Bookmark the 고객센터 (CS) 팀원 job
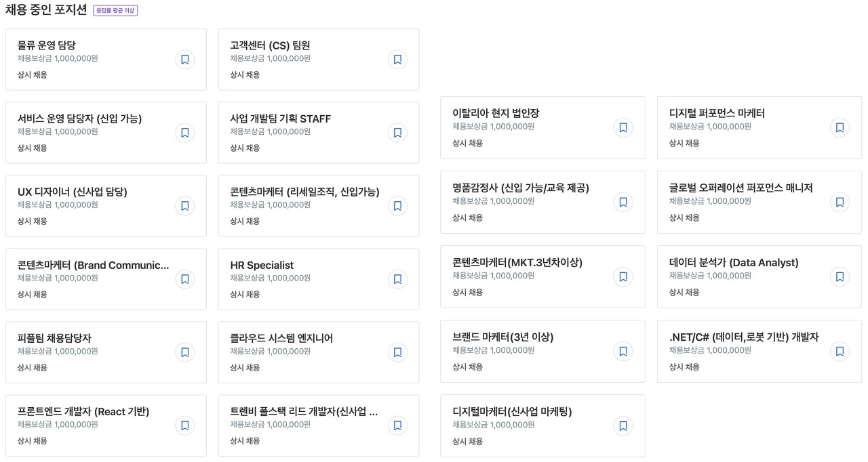The image size is (868, 462). tap(397, 60)
